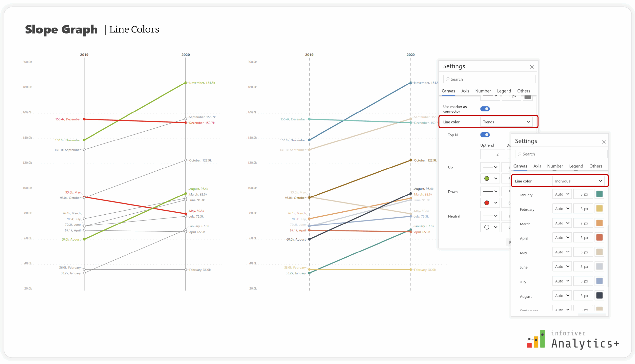Viewport: 635px width, 364px height.
Task: Close the rear Settings dialog
Action: pos(532,67)
